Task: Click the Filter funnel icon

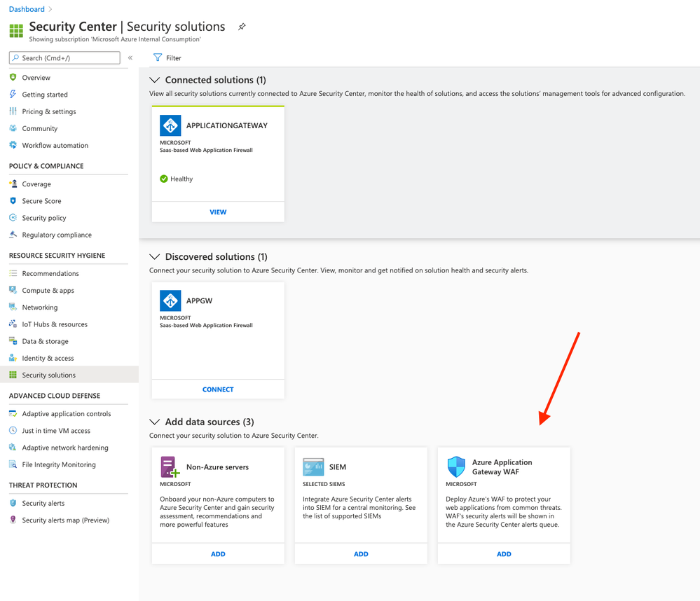Action: tap(158, 57)
